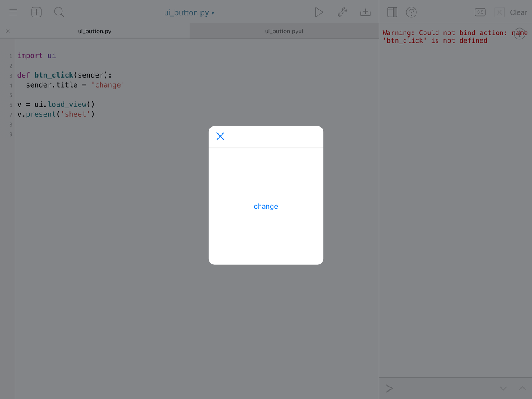Toggle the console panel layout icon
The height and width of the screenshot is (399, 532).
(392, 12)
